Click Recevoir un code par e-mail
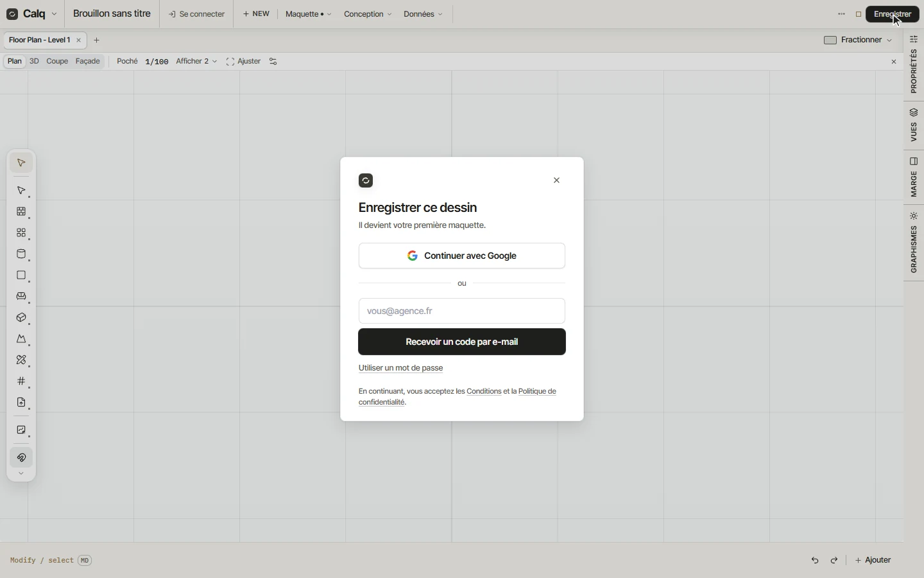 (462, 342)
